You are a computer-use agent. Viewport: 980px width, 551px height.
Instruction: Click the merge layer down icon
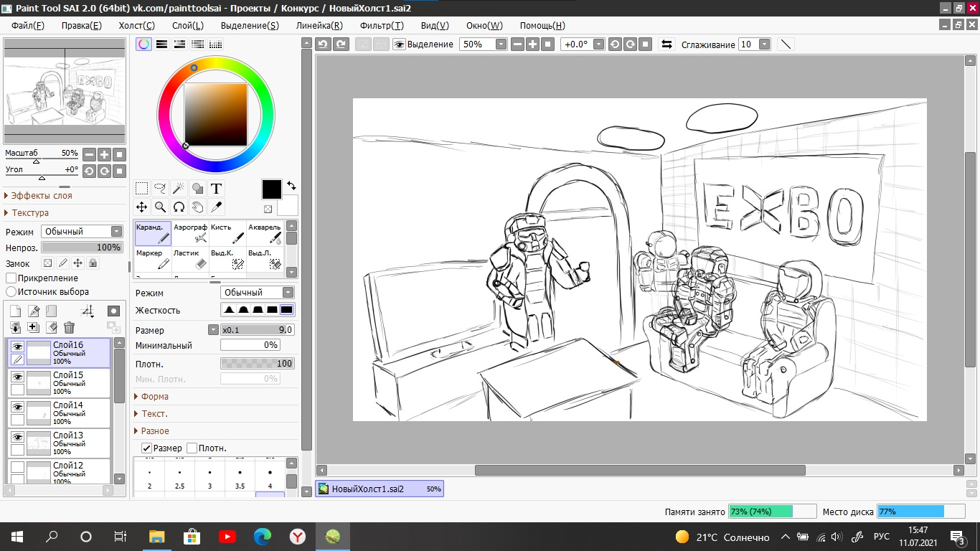click(15, 328)
